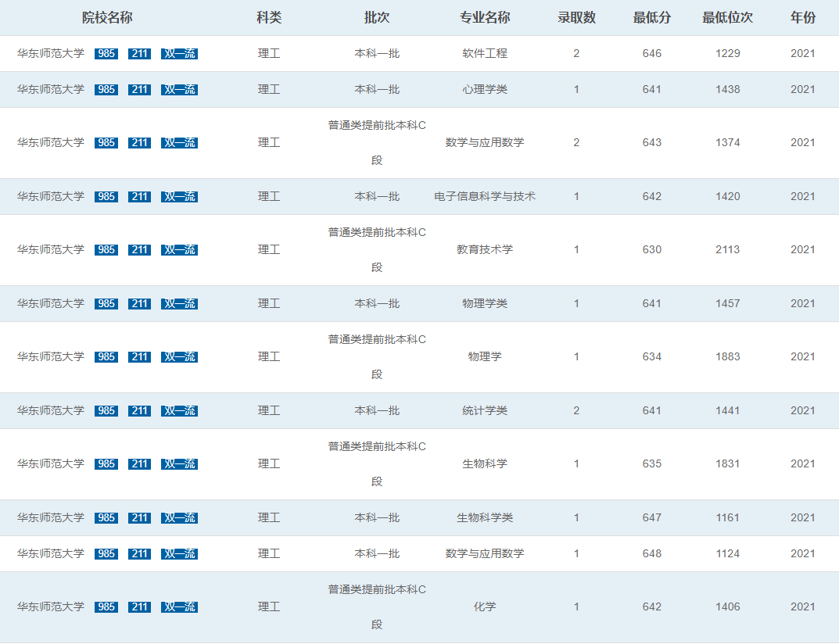Click the lowest score 648 cell
This screenshot has height=644, width=839.
[x=651, y=553]
